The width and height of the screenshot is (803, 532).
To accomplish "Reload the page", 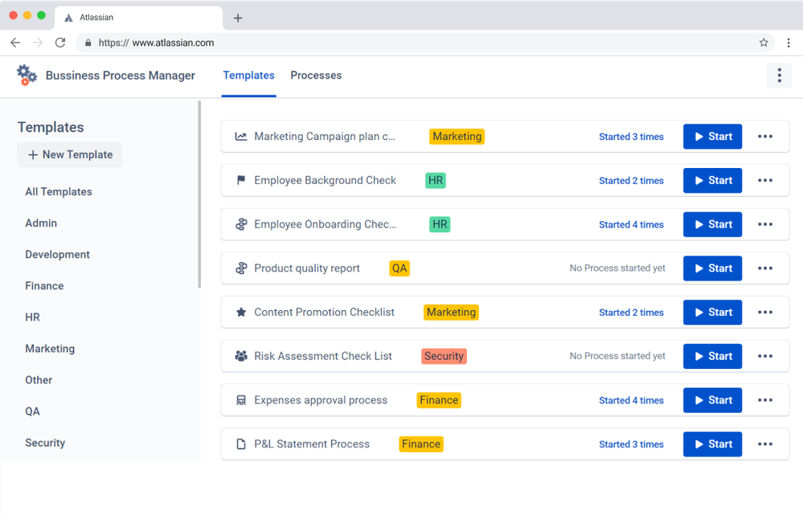I will (60, 43).
